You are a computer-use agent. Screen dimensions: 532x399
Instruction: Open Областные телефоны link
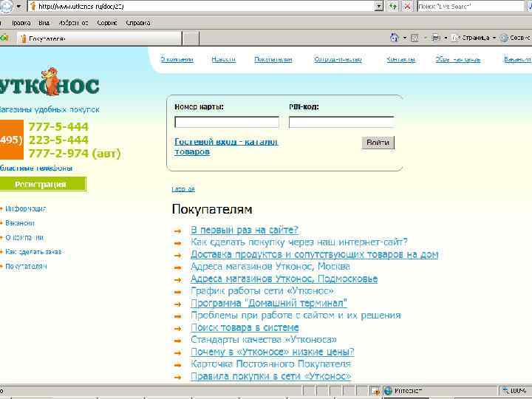pos(36,168)
